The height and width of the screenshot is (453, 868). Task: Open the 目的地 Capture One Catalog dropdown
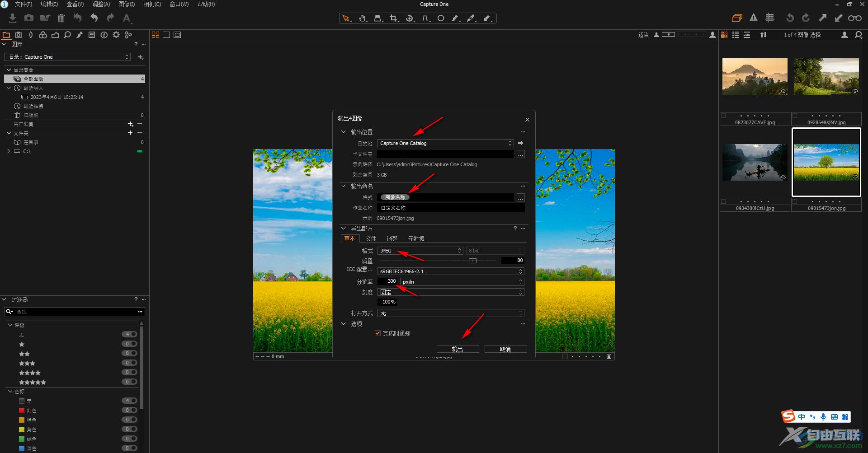(x=445, y=143)
